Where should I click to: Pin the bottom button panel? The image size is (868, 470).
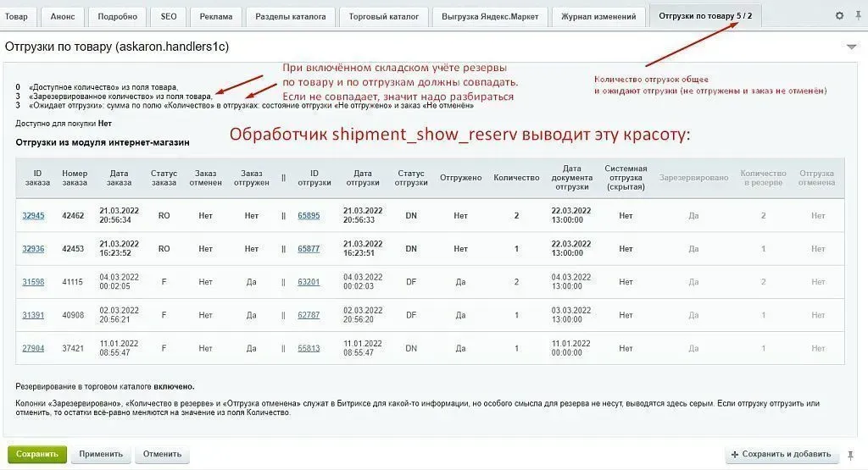coord(851,455)
